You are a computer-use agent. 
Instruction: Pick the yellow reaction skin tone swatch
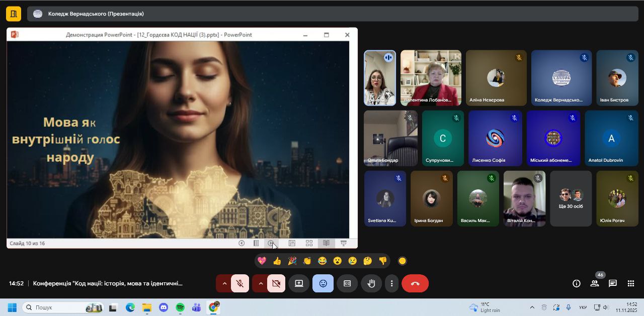click(402, 261)
